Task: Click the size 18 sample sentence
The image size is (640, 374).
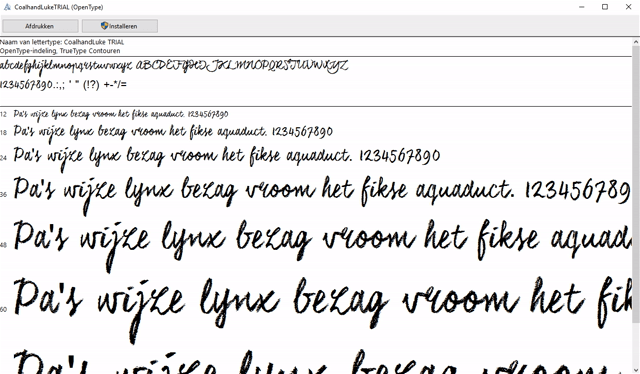Action: pos(173,132)
